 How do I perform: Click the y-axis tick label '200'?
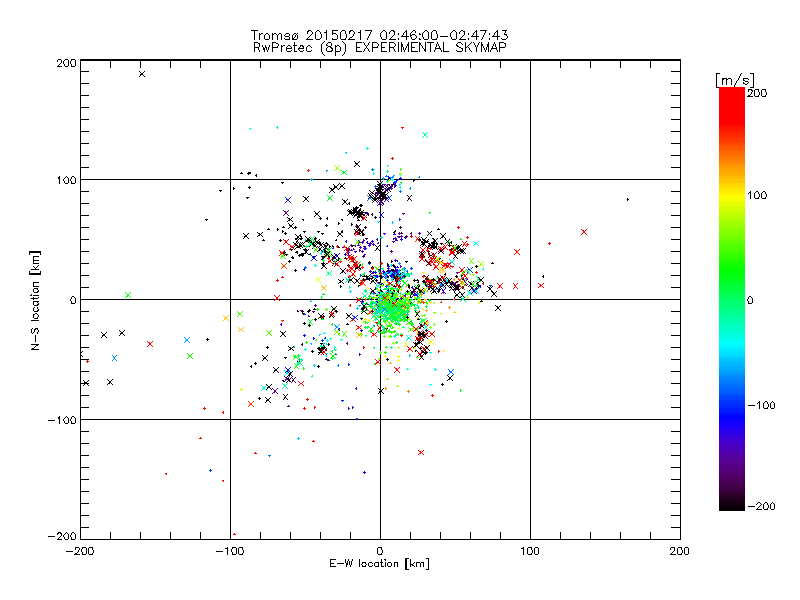click(x=66, y=63)
